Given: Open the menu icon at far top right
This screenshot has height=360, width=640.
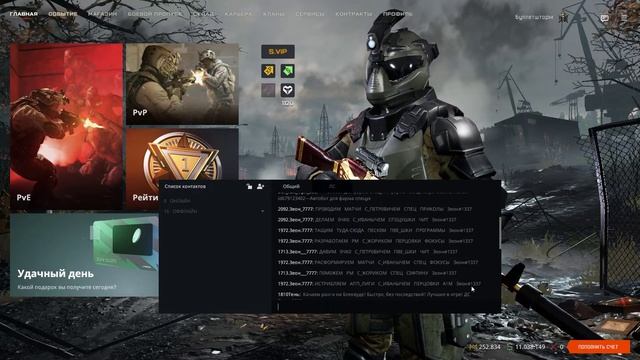Looking at the screenshot, I should click(624, 18).
